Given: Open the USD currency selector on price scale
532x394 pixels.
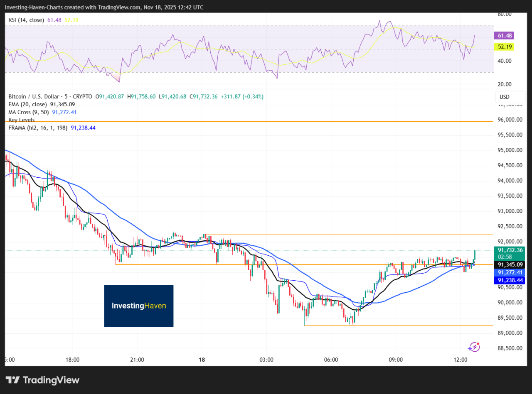Looking at the screenshot, I should pyautogui.click(x=504, y=97).
